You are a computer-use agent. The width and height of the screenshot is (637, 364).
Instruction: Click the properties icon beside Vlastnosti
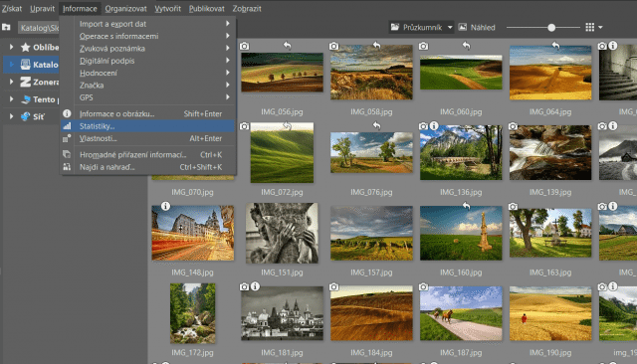[x=67, y=138]
